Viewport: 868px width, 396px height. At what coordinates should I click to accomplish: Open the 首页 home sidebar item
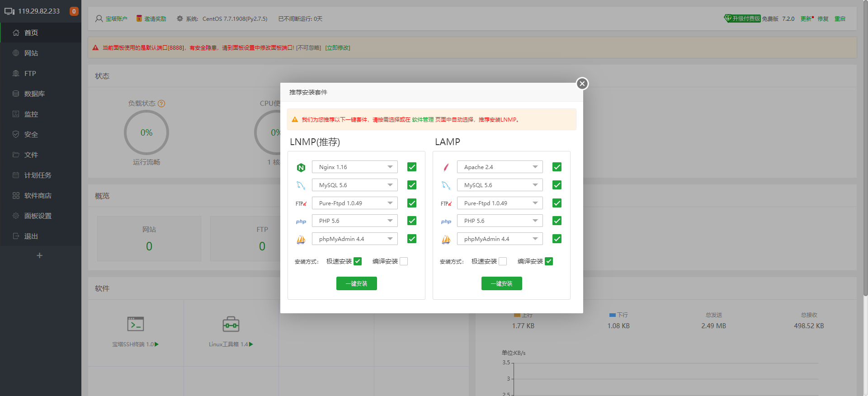point(41,33)
